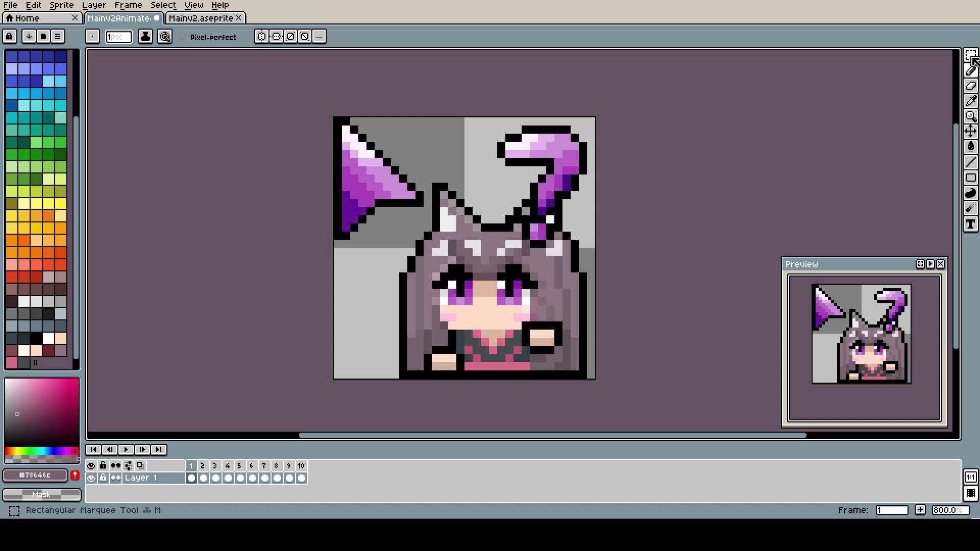Open the Sprite menu
980x551 pixels.
pos(61,5)
